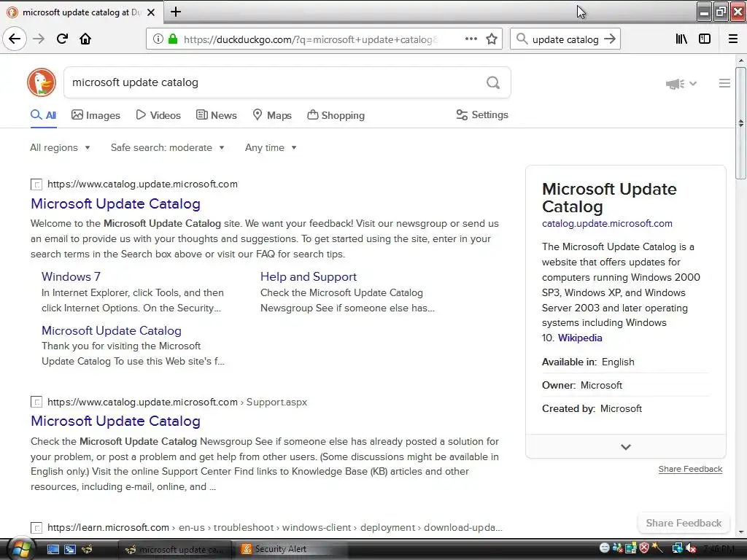Click Switch between windows quick launch icon
Viewport: 747px width, 560px height.
(70, 549)
